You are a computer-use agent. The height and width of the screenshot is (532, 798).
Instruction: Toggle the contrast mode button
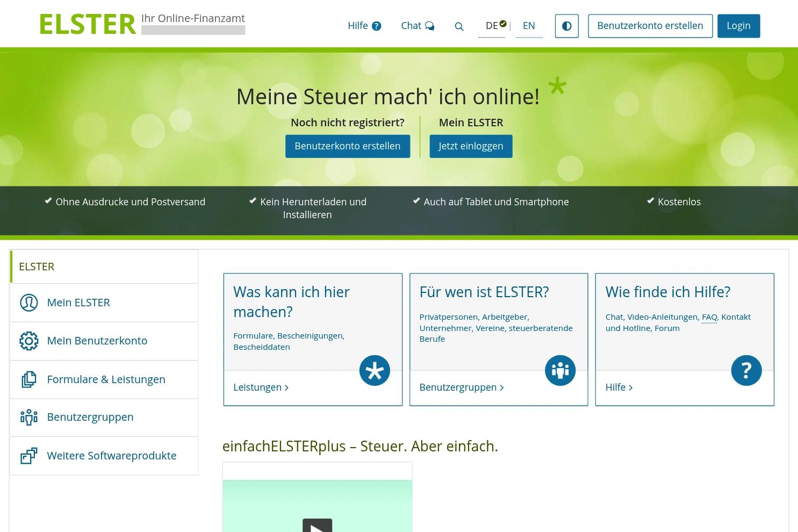tap(566, 26)
